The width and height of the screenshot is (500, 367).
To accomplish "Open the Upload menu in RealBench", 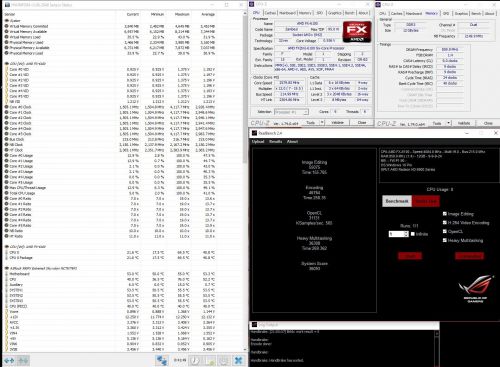I will point(258,142).
